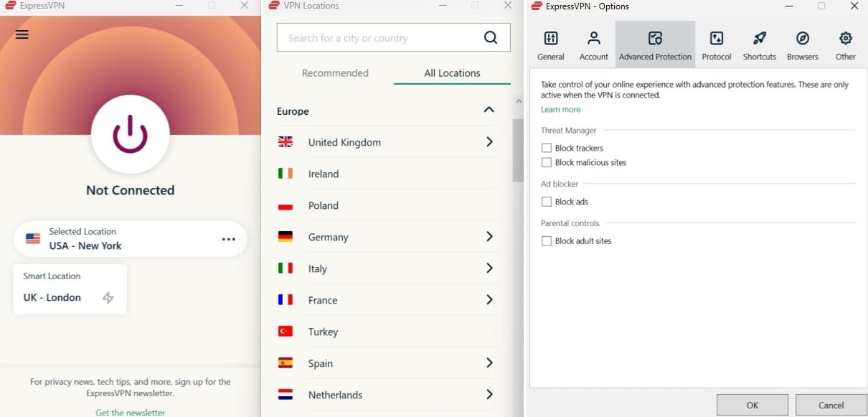The height and width of the screenshot is (417, 868).
Task: Click the power button to connect VPN
Action: pyautogui.click(x=131, y=134)
